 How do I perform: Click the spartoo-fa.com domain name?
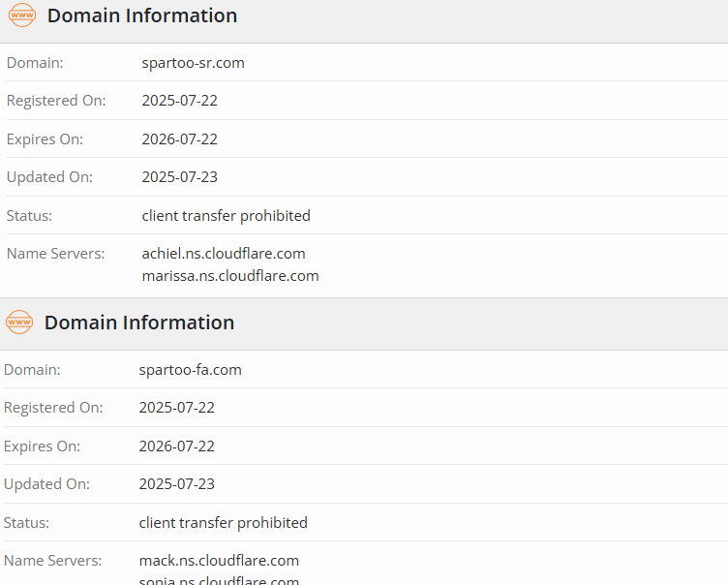(190, 370)
